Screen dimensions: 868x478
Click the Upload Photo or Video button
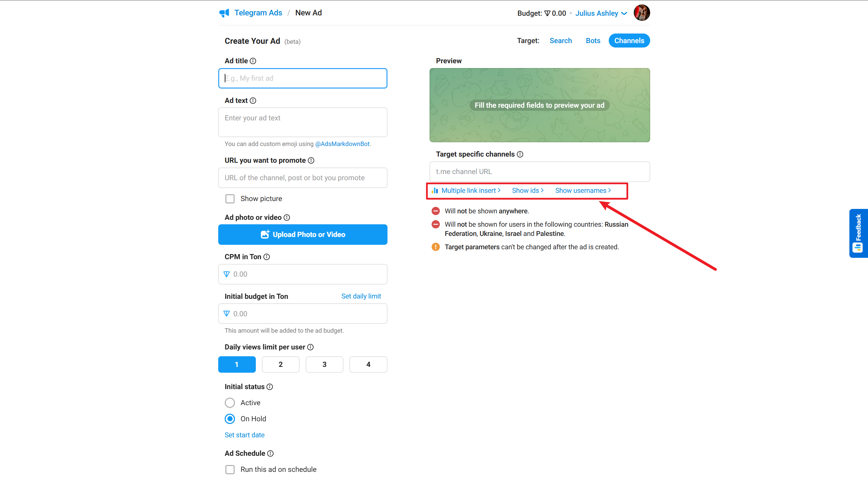click(303, 235)
